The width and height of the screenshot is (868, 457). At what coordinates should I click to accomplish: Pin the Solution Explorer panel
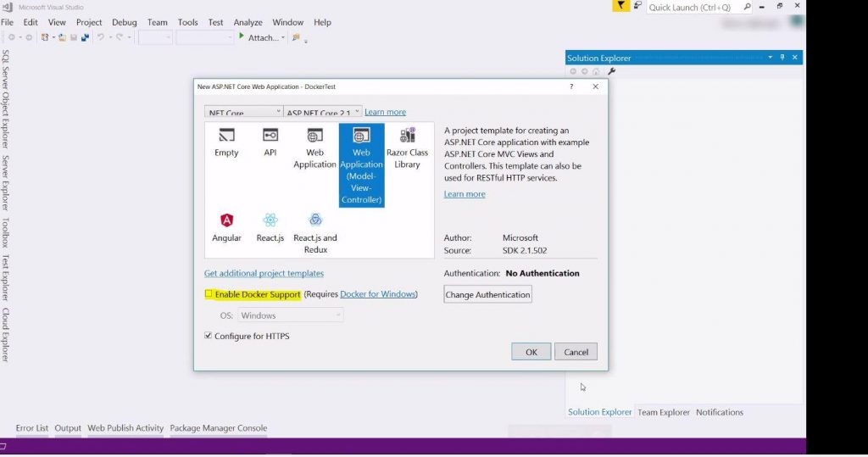pos(782,58)
